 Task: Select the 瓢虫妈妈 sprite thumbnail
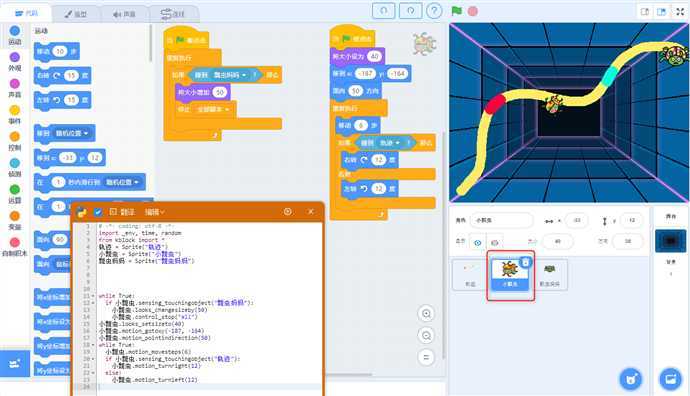tap(550, 274)
